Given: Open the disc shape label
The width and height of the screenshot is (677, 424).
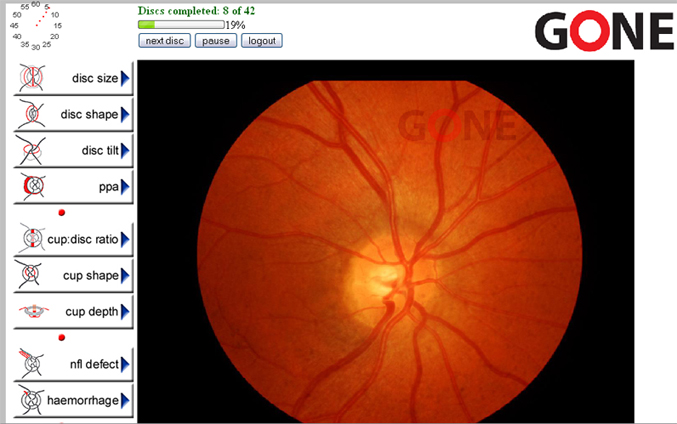Looking at the screenshot, I should pos(89,114).
